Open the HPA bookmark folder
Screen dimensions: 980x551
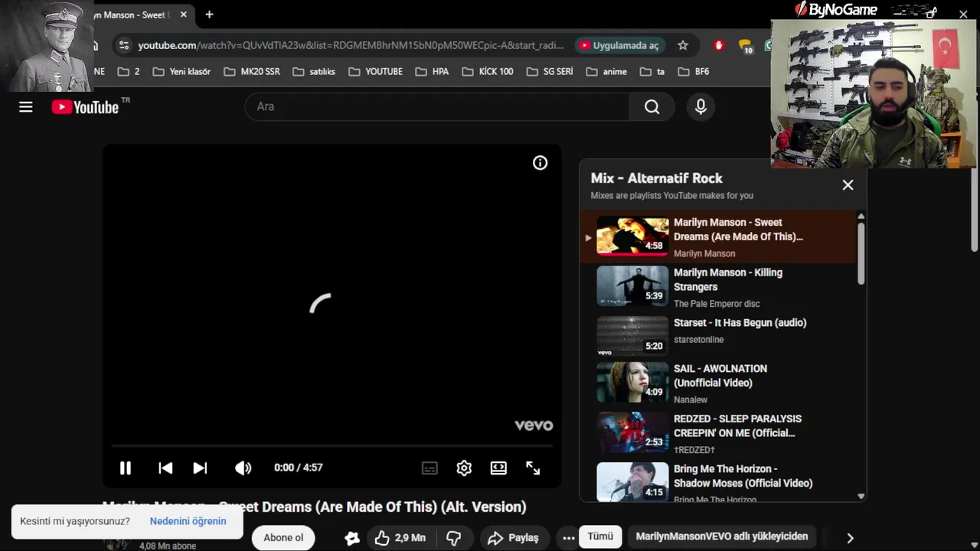tap(432, 71)
